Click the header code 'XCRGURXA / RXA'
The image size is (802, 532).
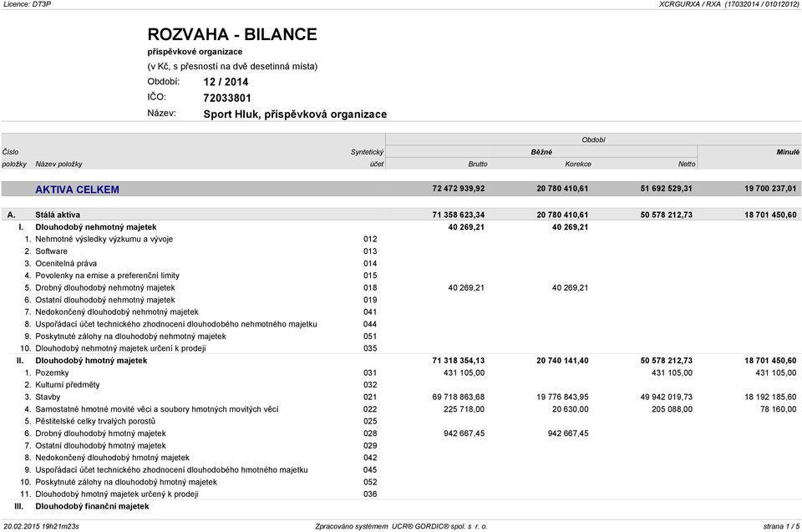689,4
